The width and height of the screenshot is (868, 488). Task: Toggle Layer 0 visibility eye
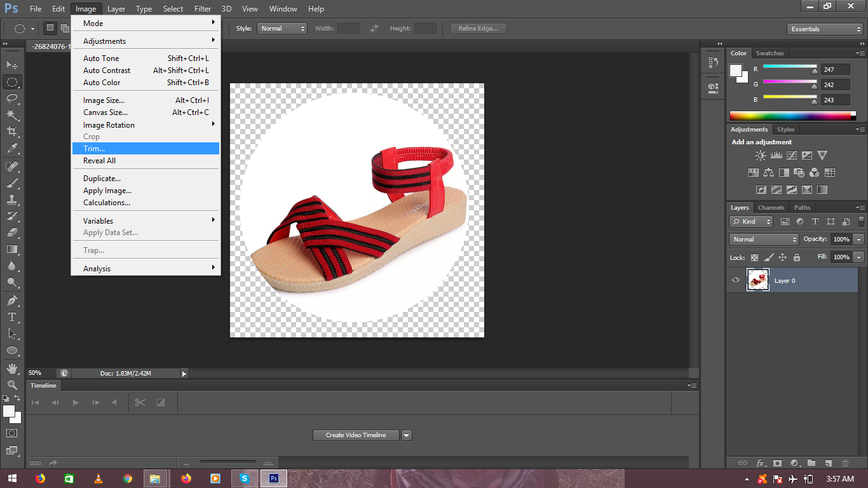point(736,280)
